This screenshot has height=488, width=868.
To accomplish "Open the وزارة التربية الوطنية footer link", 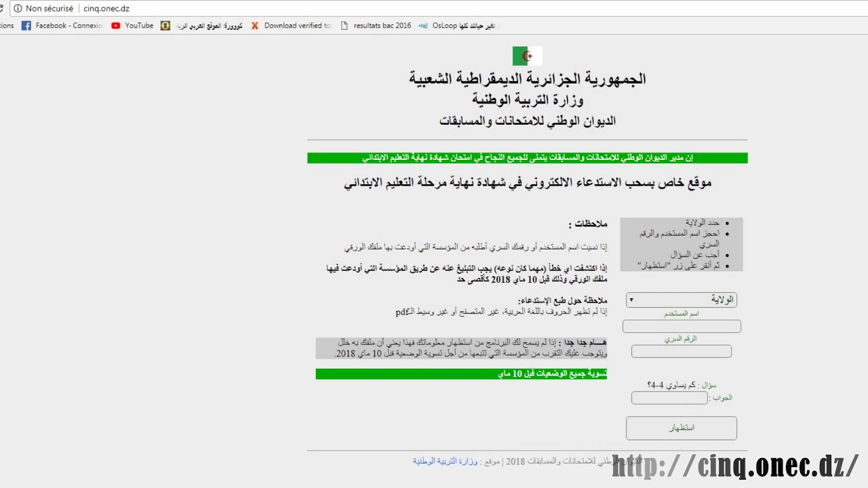I will coord(445,462).
